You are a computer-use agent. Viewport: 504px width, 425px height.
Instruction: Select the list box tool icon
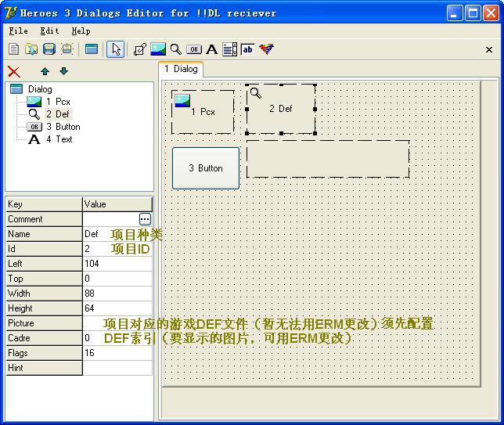point(230,49)
